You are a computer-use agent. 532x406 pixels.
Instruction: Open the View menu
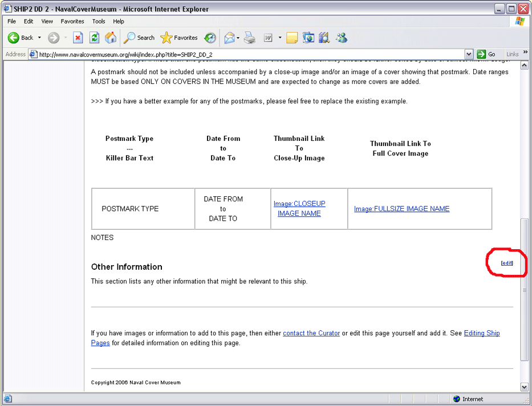pos(47,21)
